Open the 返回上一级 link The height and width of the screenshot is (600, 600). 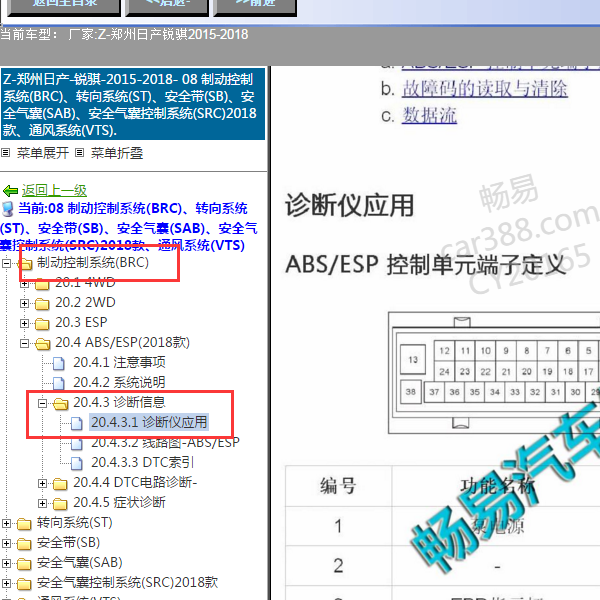[x=54, y=191]
